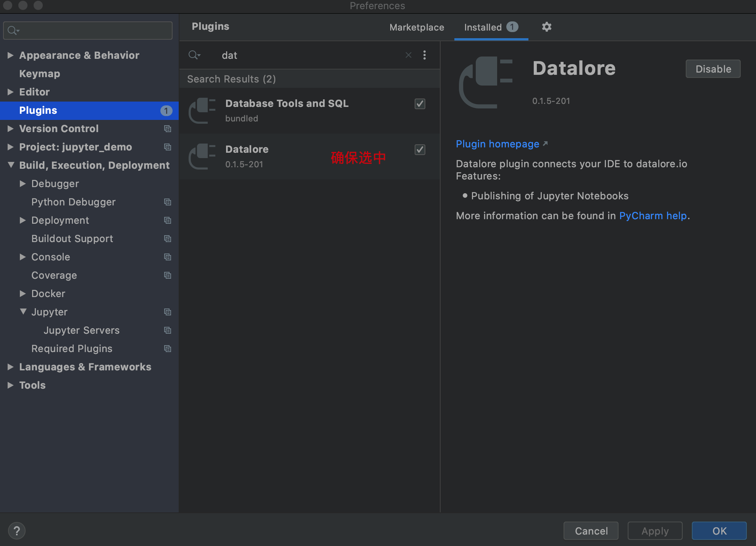Select the Datalore plugin row
The image size is (756, 546).
coord(310,157)
